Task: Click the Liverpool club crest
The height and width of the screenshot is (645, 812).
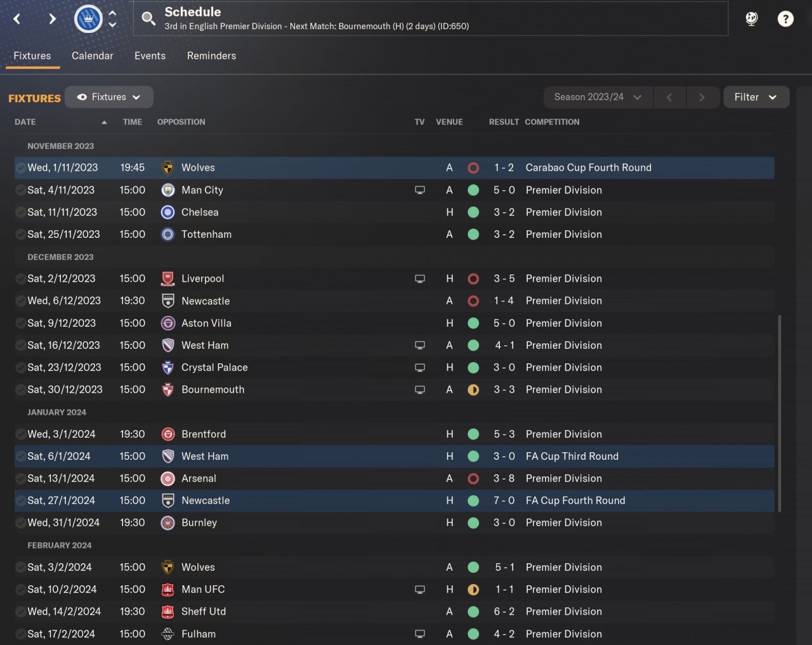Action: [168, 278]
